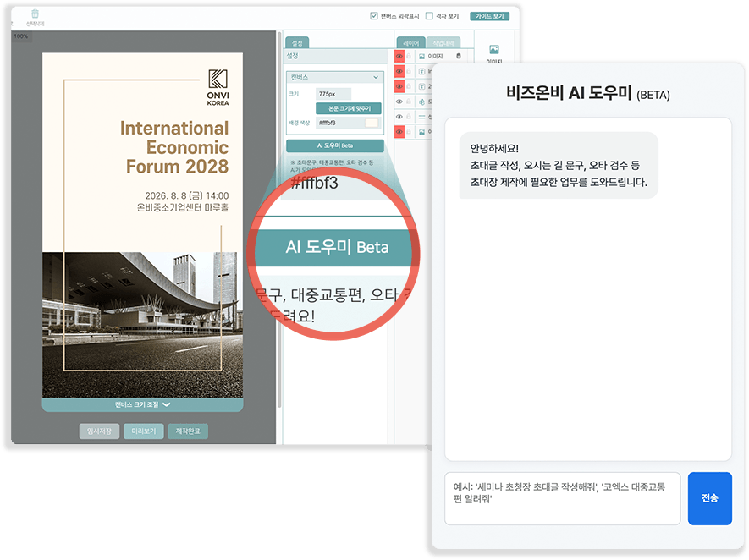The image size is (749, 560).
Task: Lock the fourth layer (shape layer)
Action: (x=409, y=102)
